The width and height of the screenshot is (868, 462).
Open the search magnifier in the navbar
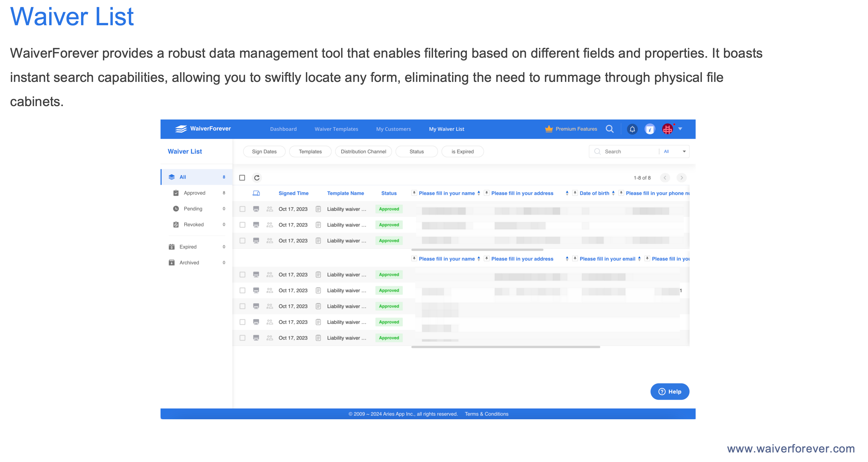click(x=610, y=129)
